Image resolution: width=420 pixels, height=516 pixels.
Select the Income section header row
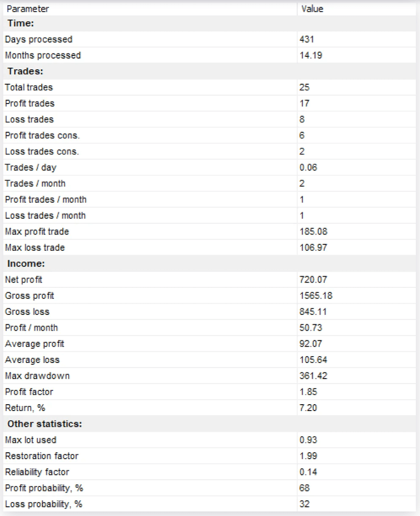tap(26, 264)
